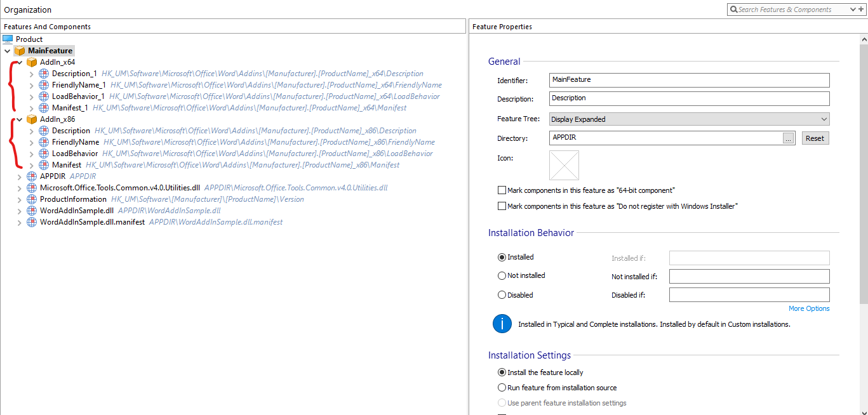Open the Feature Tree dropdown
Image resolution: width=868 pixels, height=415 pixels.
tap(689, 119)
